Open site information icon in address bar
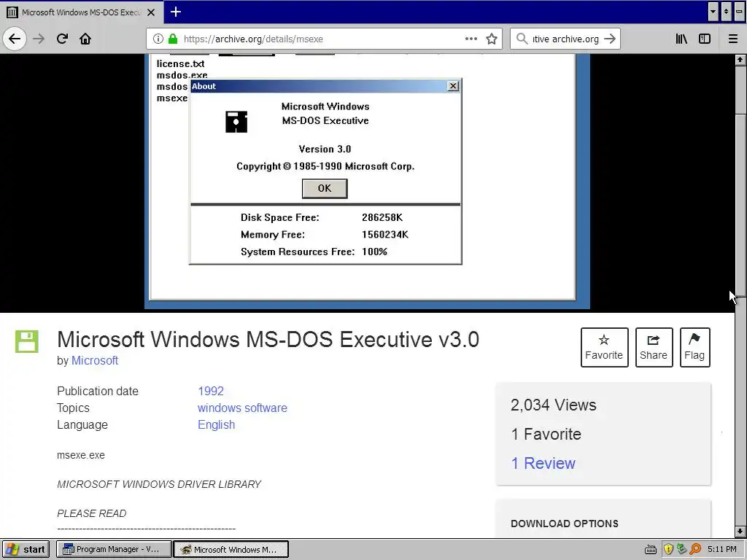 point(158,39)
